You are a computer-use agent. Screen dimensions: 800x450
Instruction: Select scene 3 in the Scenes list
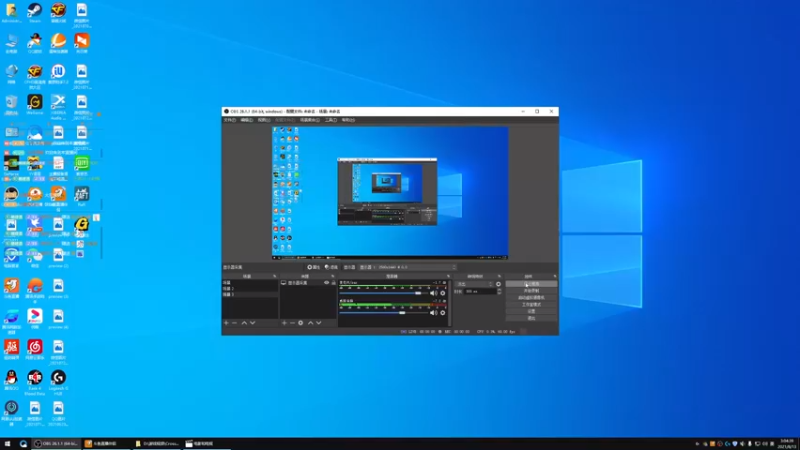[x=250, y=294]
